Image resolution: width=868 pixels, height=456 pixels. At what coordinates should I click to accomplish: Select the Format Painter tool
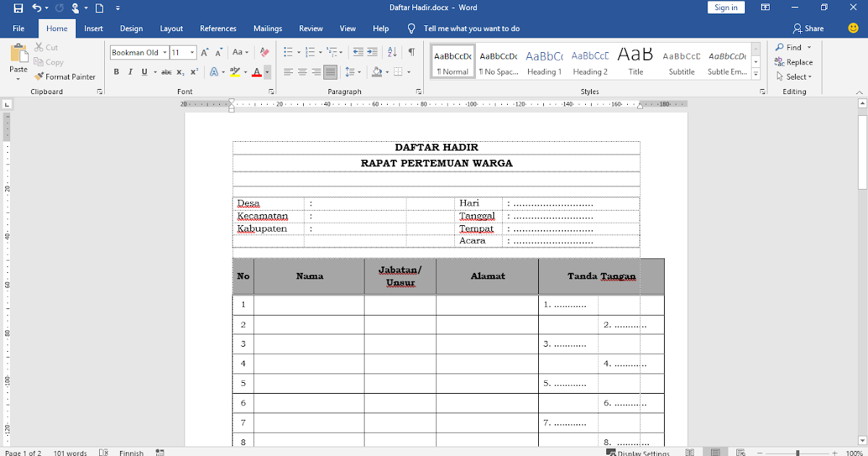coord(64,76)
